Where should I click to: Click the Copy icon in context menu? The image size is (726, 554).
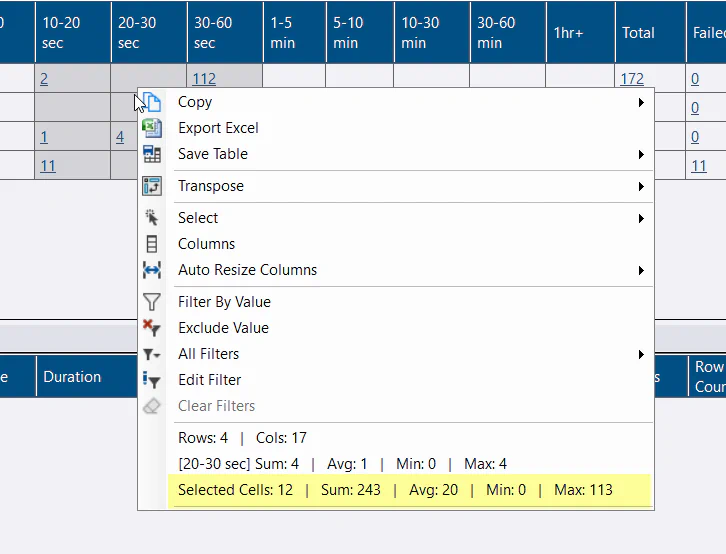152,102
